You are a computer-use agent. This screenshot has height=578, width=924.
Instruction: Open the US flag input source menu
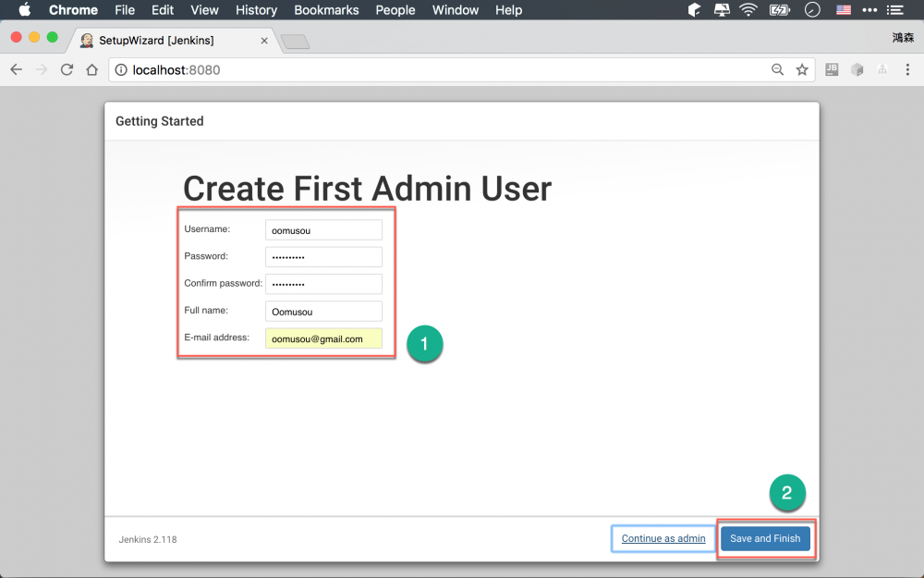click(x=843, y=10)
